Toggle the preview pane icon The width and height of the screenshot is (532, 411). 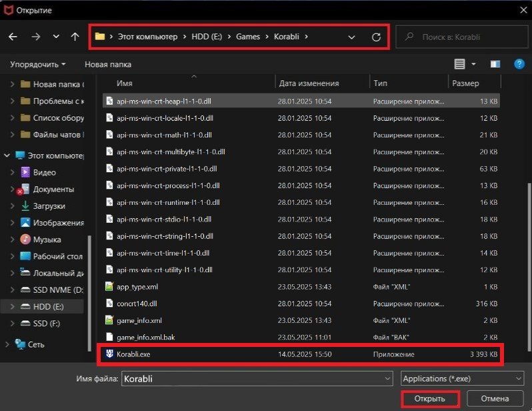pos(495,64)
